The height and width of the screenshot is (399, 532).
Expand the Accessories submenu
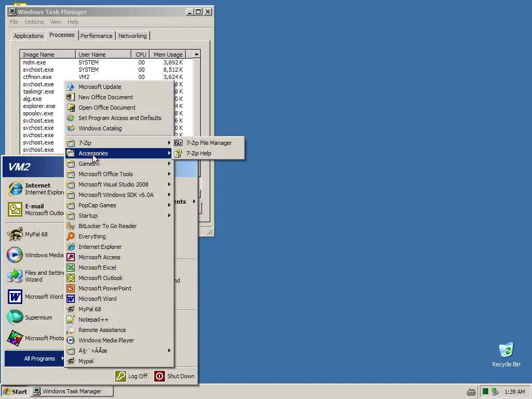tap(119, 153)
